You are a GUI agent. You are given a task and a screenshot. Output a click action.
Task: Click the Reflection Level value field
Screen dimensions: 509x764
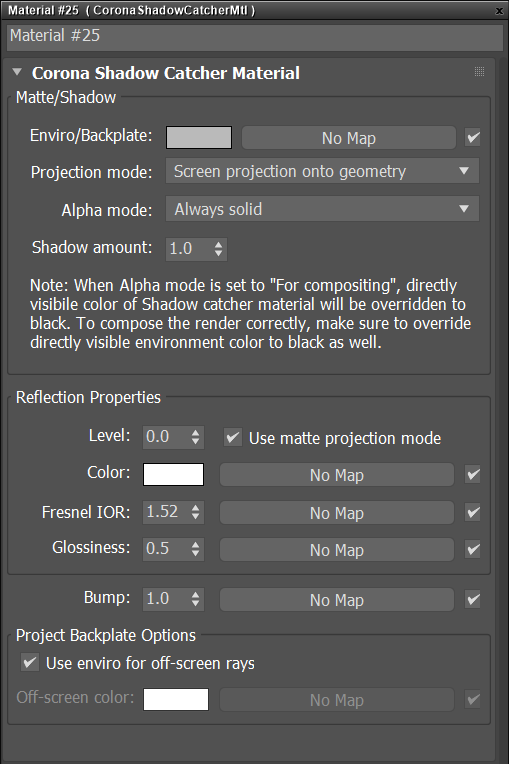166,437
